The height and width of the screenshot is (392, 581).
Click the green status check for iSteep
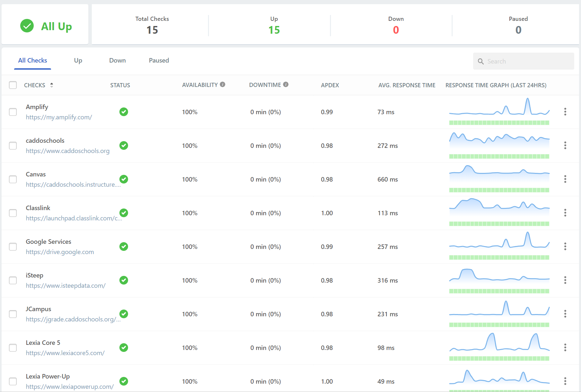(x=124, y=280)
